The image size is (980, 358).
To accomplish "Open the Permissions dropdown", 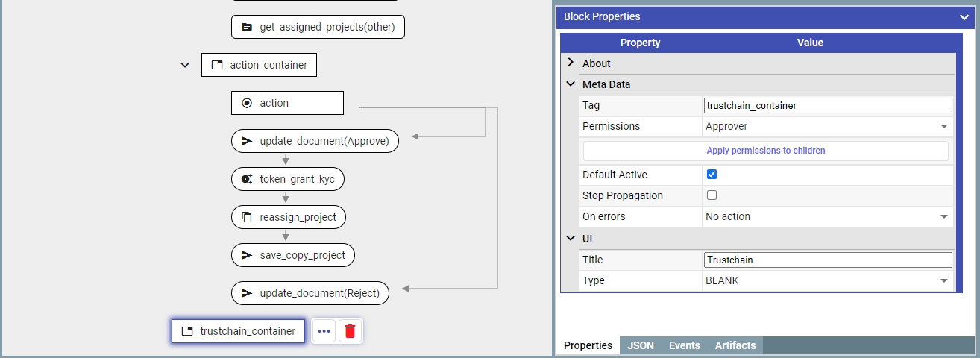I will pos(828,127).
